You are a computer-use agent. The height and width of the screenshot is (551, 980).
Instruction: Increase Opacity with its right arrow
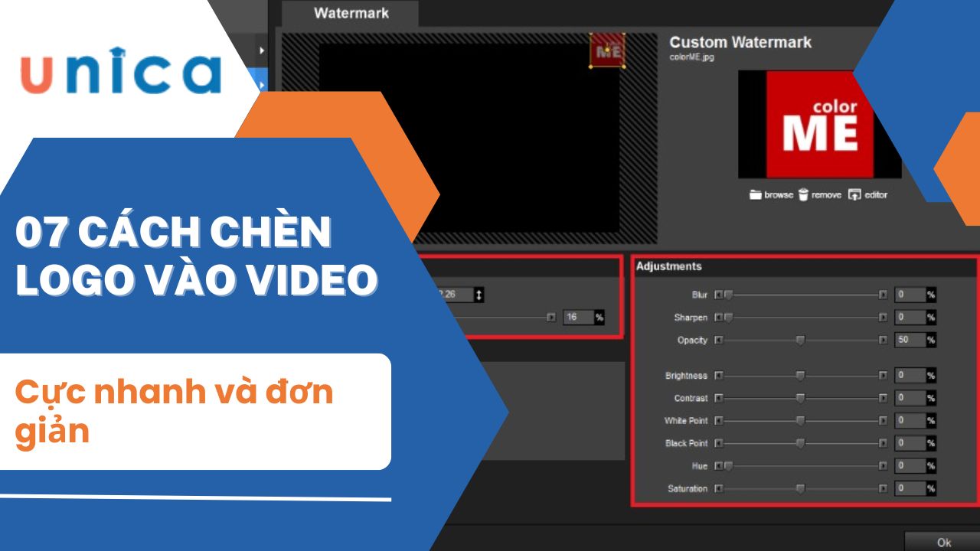883,340
